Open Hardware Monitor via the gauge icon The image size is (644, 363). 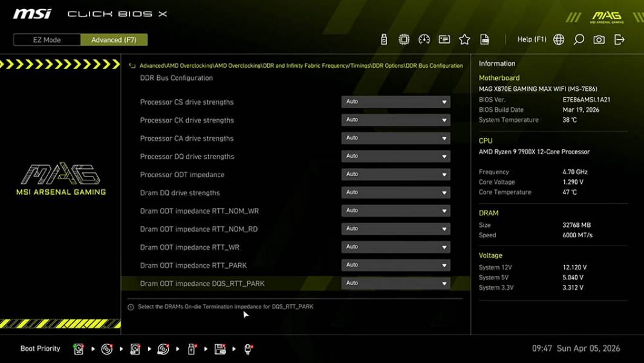click(x=424, y=39)
